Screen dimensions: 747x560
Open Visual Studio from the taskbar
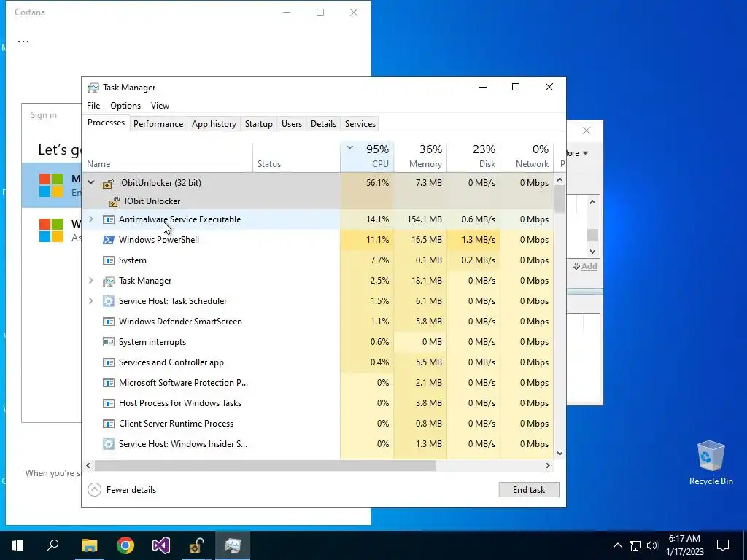click(161, 545)
